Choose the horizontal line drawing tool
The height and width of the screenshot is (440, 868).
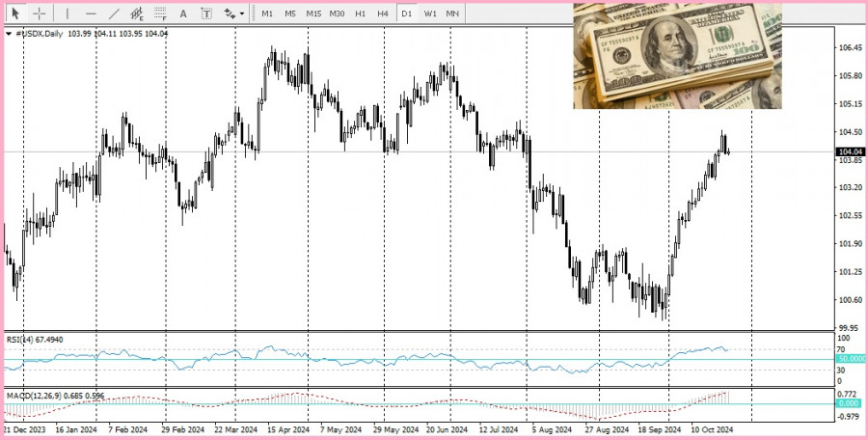pos(91,14)
